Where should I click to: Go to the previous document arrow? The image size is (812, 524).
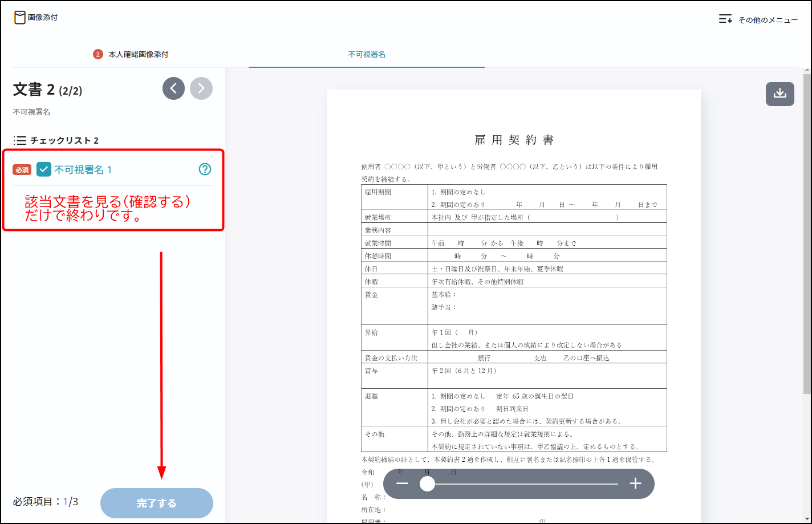[173, 88]
